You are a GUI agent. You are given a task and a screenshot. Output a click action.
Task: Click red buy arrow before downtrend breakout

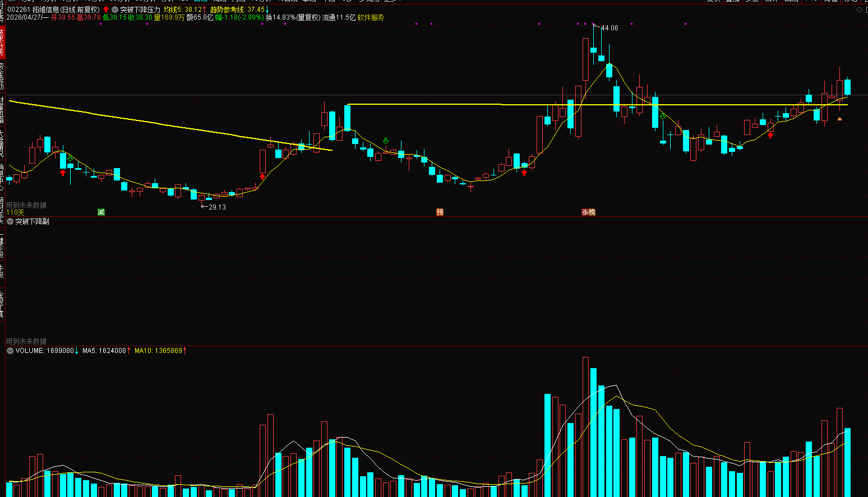click(262, 176)
